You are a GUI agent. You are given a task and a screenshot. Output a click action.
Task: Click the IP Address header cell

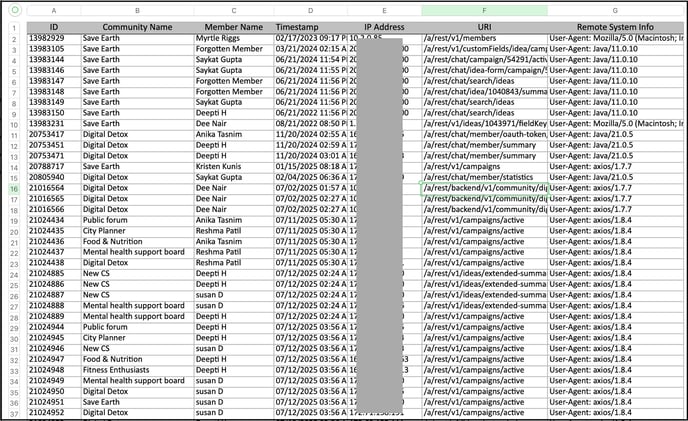click(x=384, y=27)
